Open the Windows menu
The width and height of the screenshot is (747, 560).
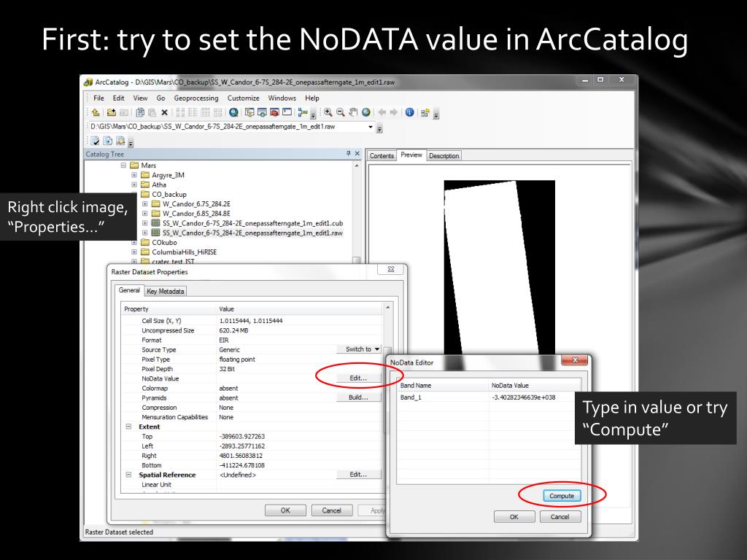pyautogui.click(x=282, y=98)
